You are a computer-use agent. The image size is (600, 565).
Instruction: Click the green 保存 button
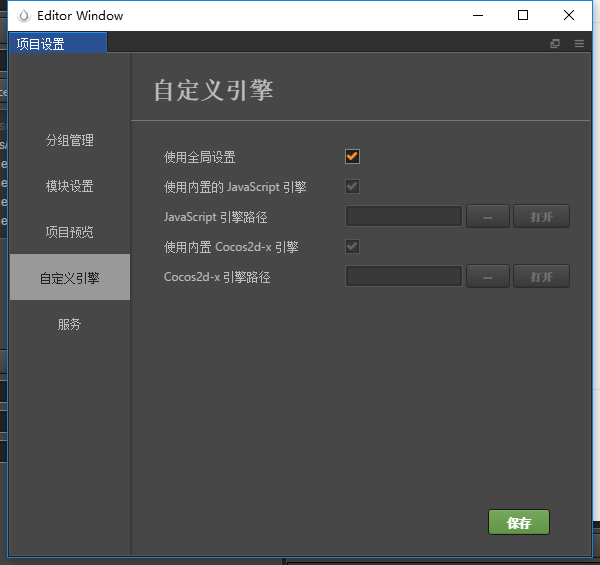click(518, 522)
